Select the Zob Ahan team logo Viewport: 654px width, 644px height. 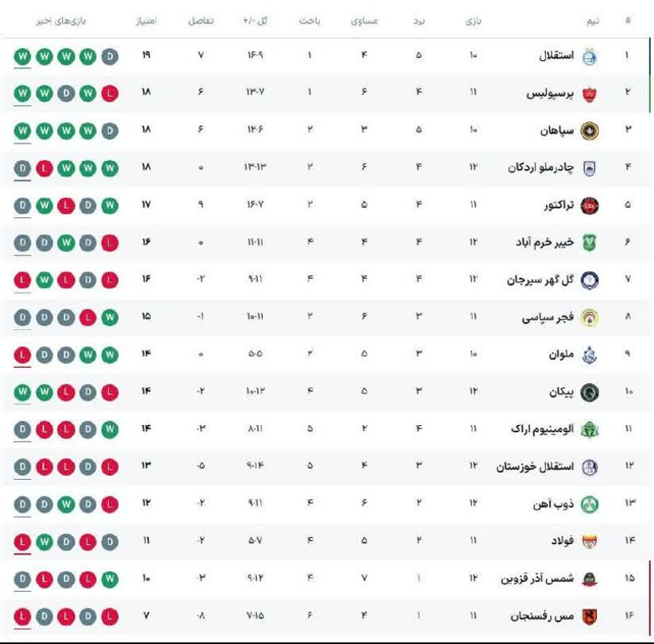click(590, 504)
